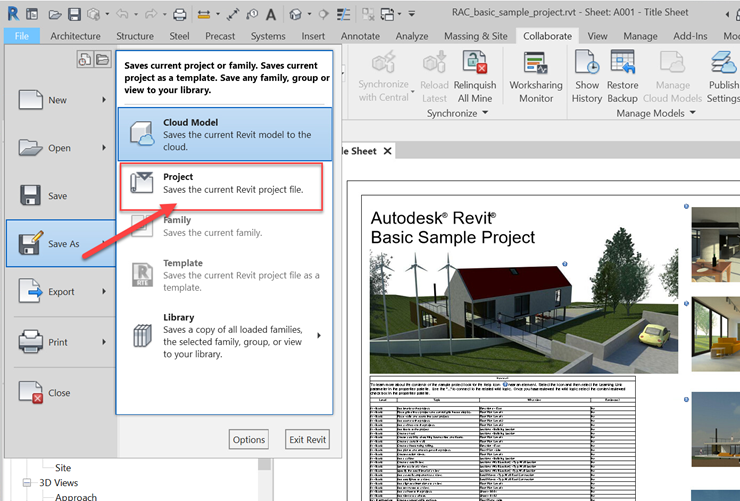Switch to the Structure ribbon tab

click(x=135, y=36)
